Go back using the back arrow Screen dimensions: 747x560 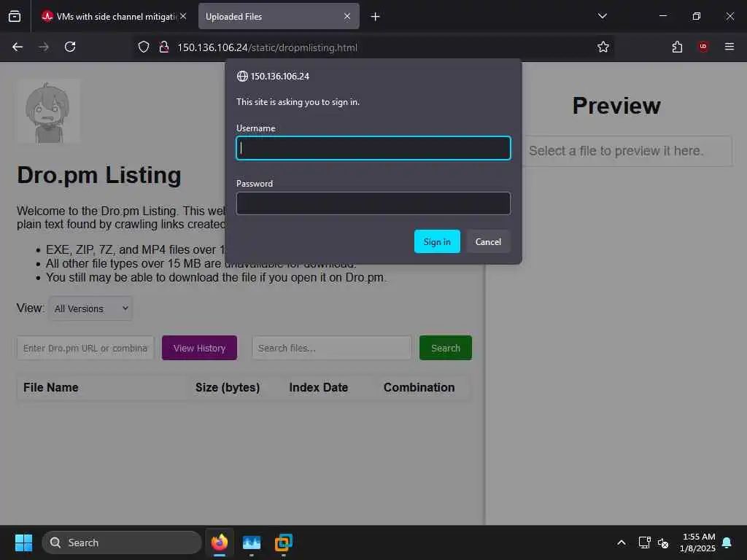pos(18,47)
